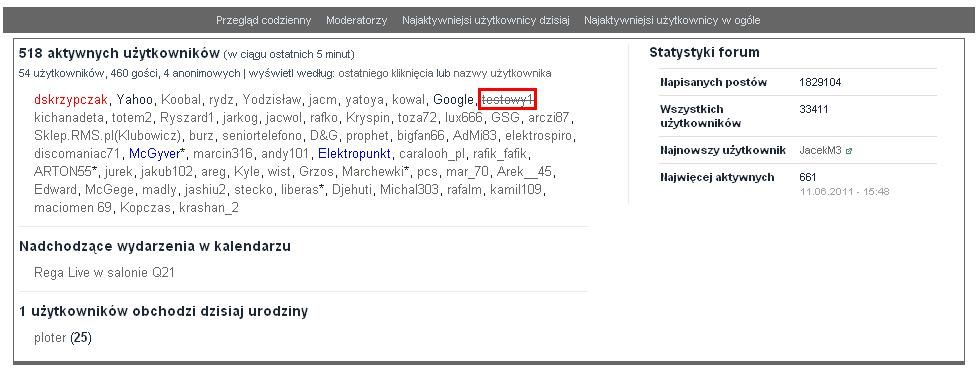Open Djehuti user profile

352,189
